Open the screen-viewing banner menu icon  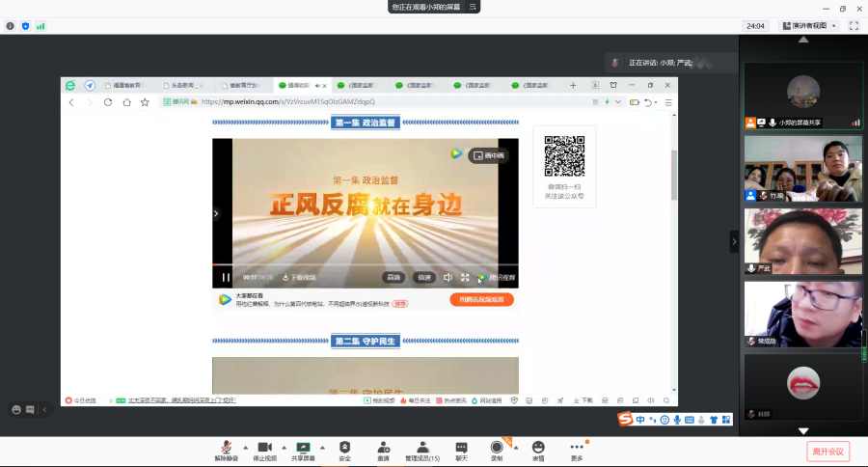click(473, 7)
